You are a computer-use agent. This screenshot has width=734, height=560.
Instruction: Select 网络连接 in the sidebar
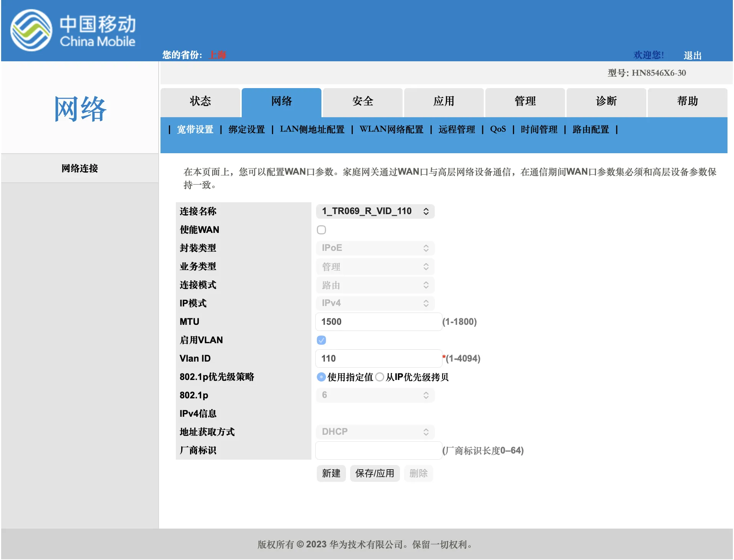[79, 168]
